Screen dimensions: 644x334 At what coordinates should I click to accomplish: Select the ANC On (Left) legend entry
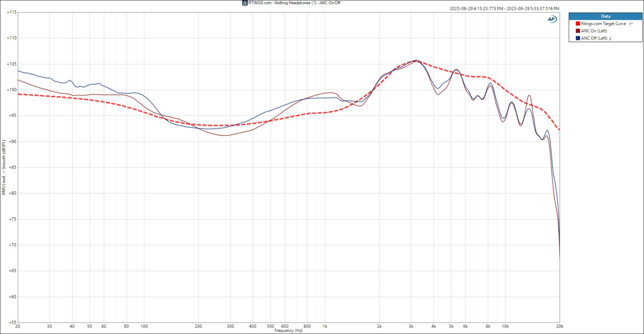(594, 31)
